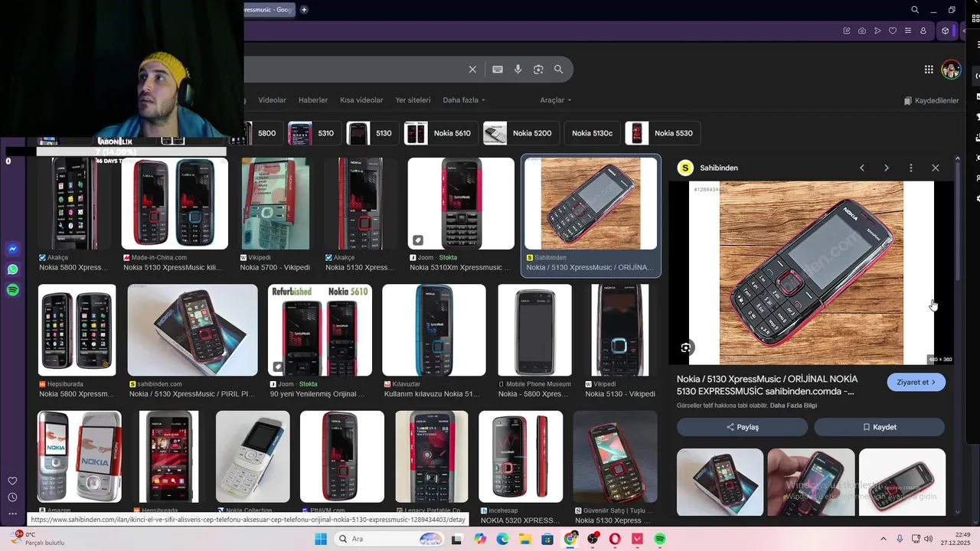
Task: Open the Opera edit page icon
Action: pos(847,31)
